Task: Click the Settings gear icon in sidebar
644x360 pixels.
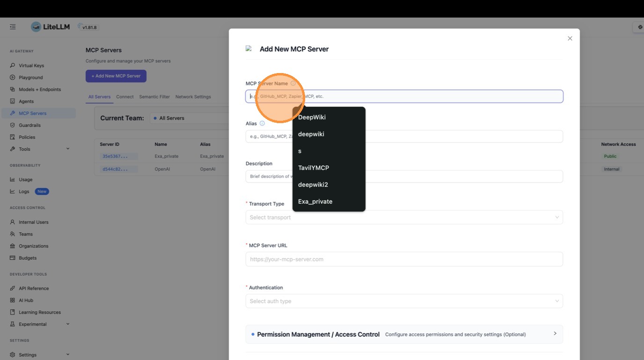Action: (x=13, y=355)
